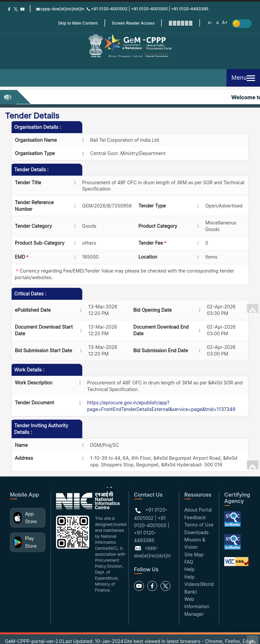Screen dimensions: 260x644
Task: Open Screen Reader Access link
Action: tap(133, 23)
